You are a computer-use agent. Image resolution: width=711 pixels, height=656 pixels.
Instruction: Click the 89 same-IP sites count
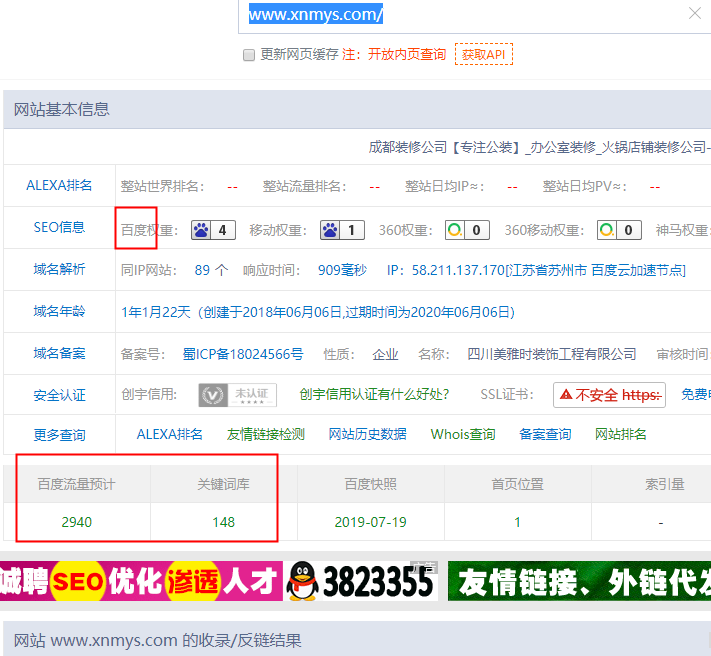(203, 270)
